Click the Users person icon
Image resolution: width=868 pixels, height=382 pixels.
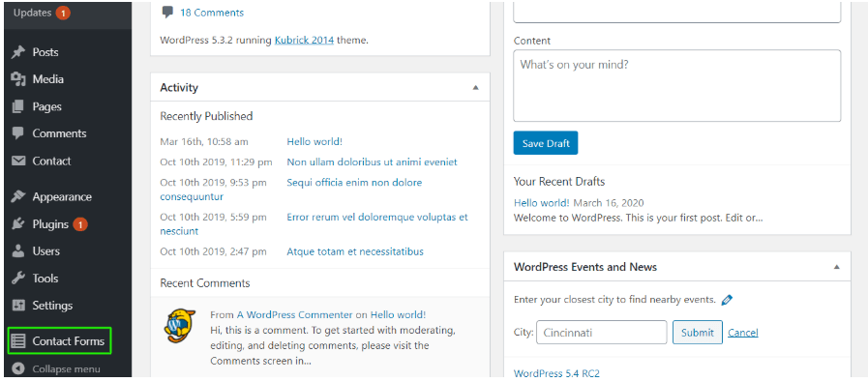18,250
